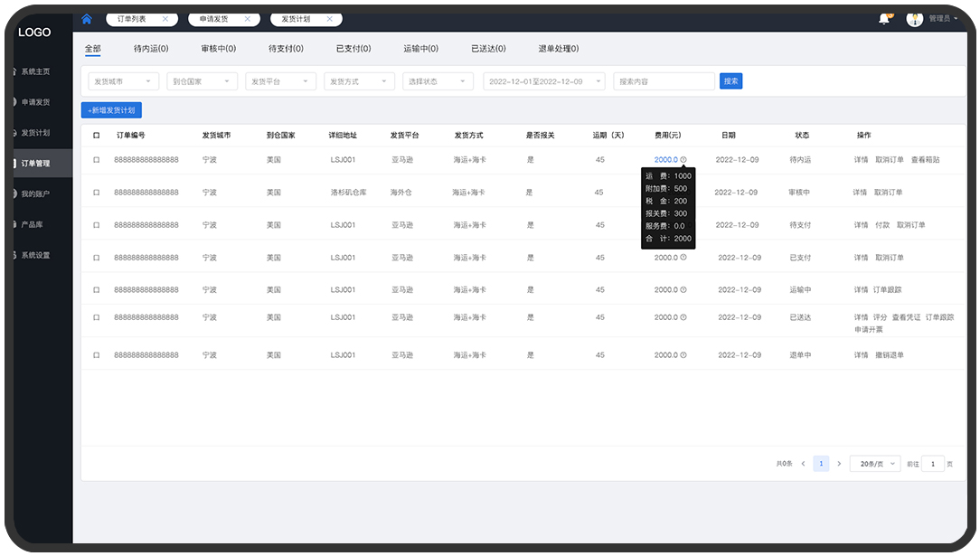Image resolution: width=980 pixels, height=556 pixels.
Task: Toggle the select-all checkbox in table header
Action: point(97,136)
